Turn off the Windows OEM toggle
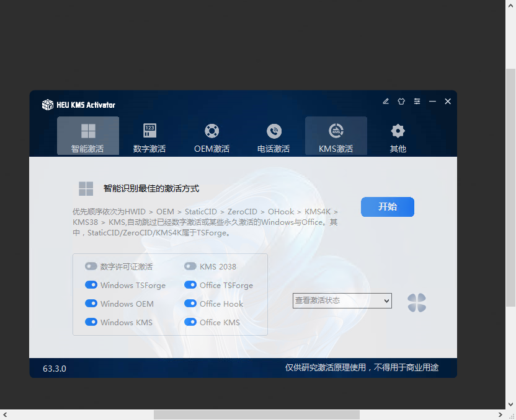The width and height of the screenshot is (516, 420). pyautogui.click(x=91, y=304)
